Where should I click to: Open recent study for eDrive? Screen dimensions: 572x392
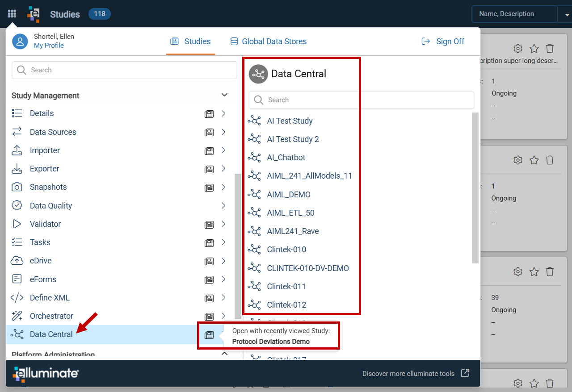click(x=209, y=261)
